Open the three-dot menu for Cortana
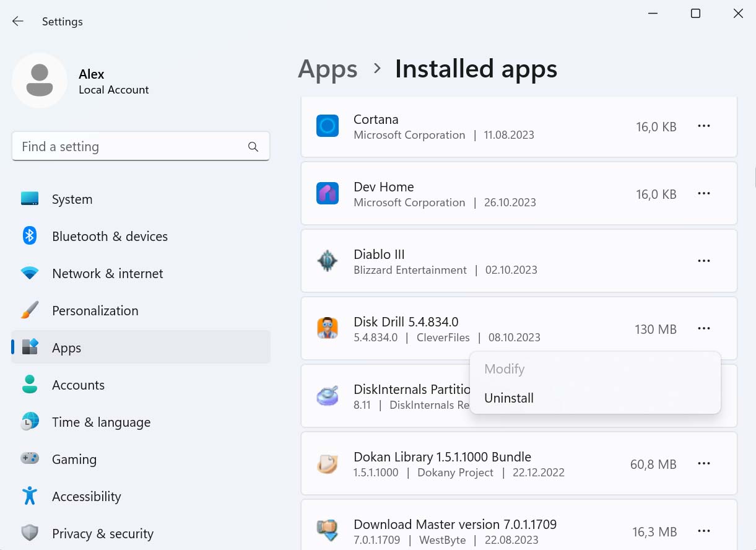 point(704,126)
